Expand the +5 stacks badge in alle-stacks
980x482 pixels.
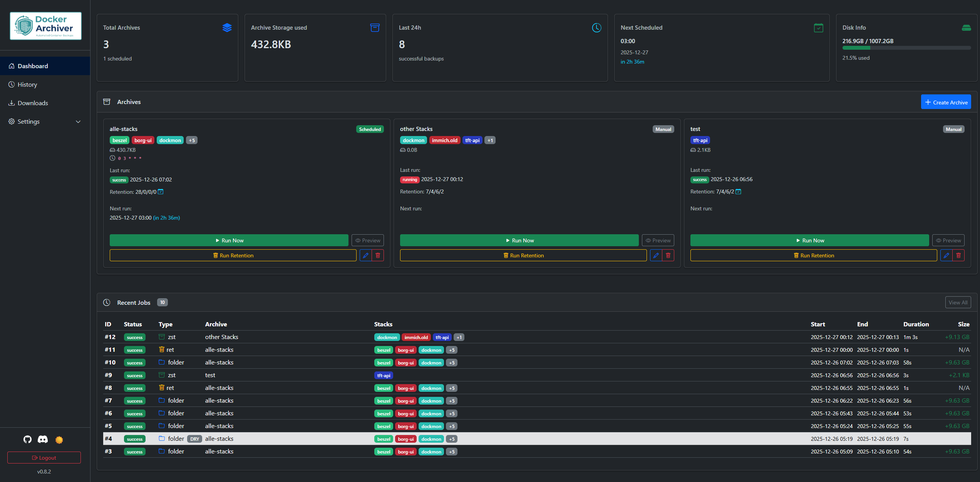click(191, 140)
